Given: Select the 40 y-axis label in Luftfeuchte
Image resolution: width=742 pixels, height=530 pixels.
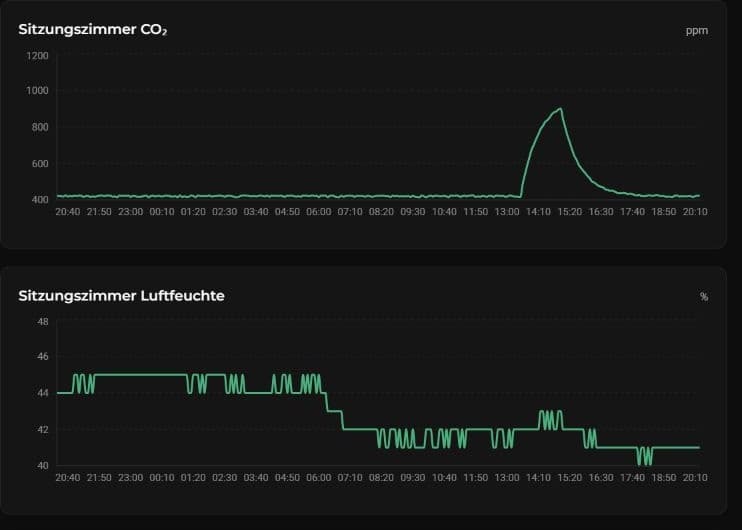Looking at the screenshot, I should tap(43, 466).
